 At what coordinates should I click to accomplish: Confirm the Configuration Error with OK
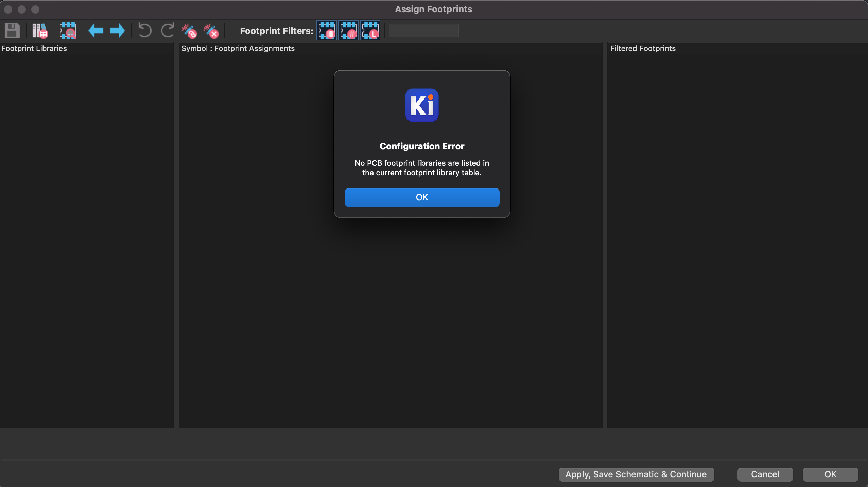click(422, 197)
